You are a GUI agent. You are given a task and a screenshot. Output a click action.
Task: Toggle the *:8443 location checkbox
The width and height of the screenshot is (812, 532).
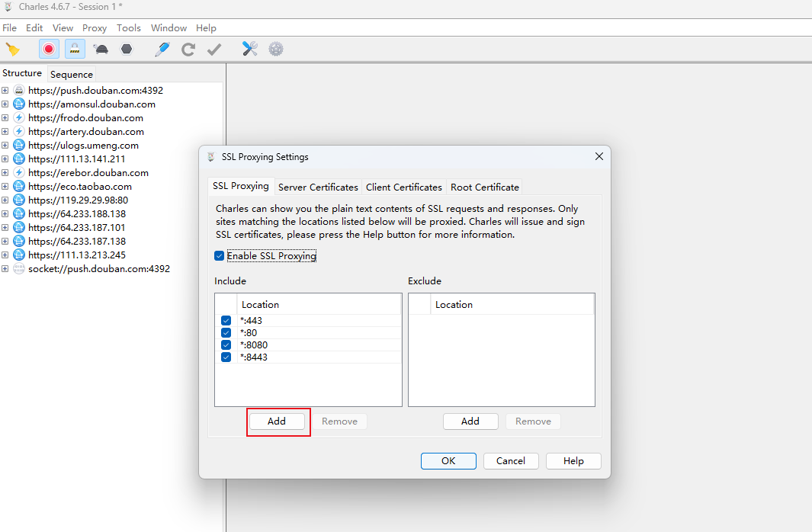226,357
